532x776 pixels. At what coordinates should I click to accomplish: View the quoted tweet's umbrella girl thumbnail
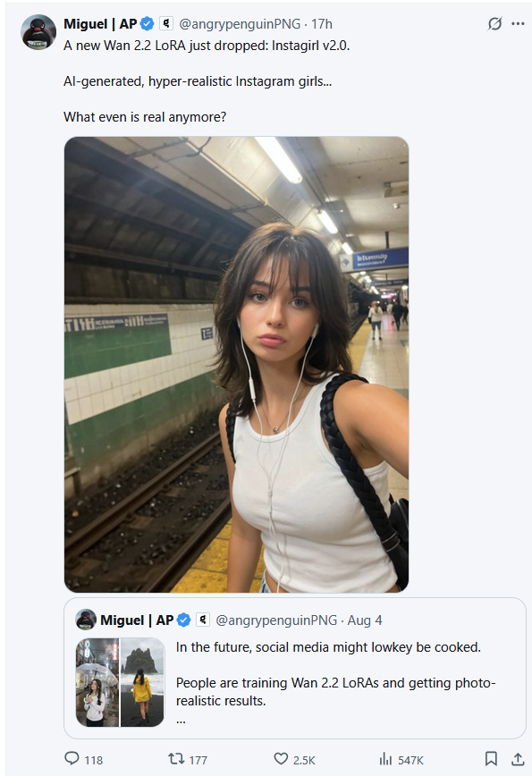pyautogui.click(x=97, y=682)
